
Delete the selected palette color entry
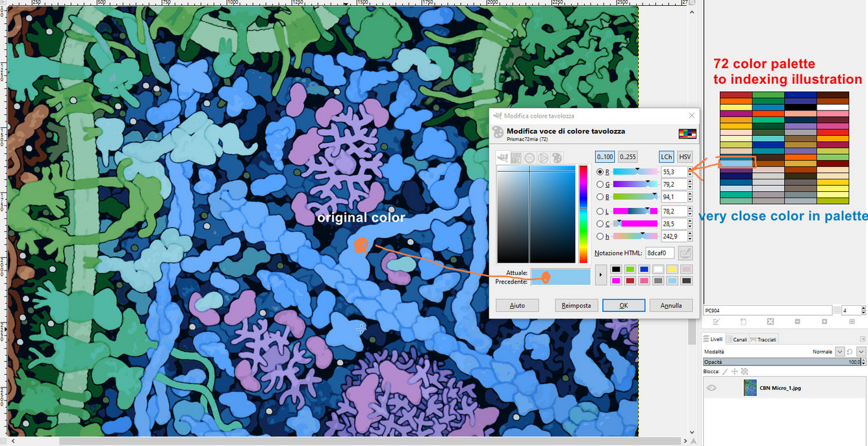770,321
